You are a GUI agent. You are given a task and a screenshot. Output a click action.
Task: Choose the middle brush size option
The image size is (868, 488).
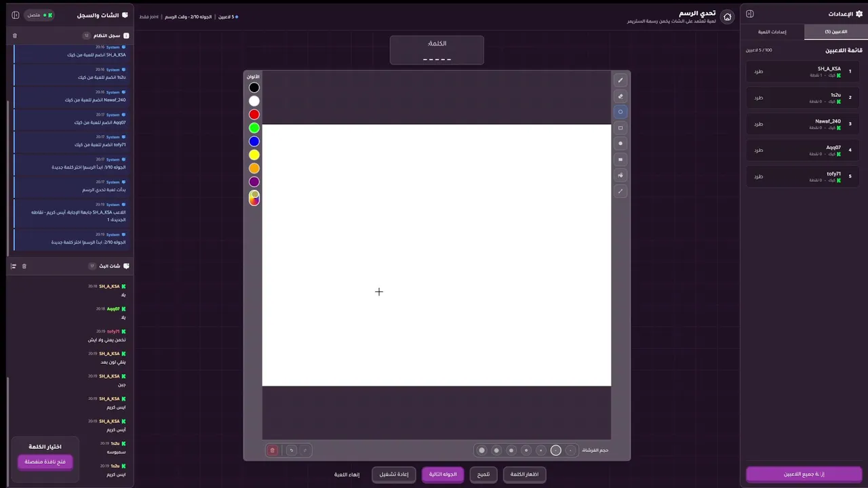point(526,450)
